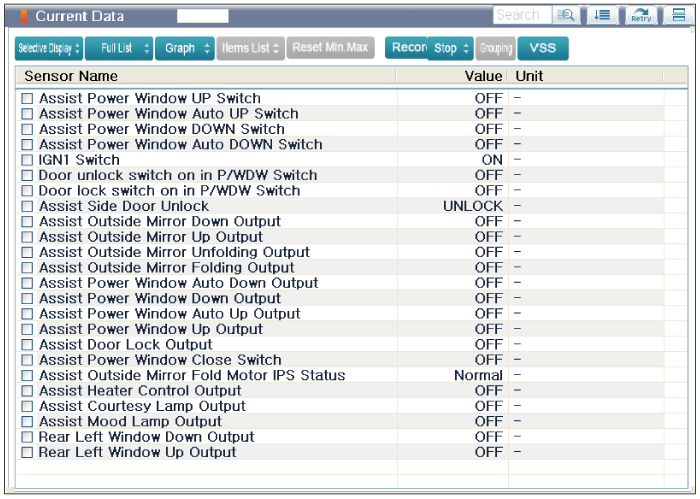Select Rear Left Window Up Output checkbox
The image size is (700, 499).
(x=28, y=453)
